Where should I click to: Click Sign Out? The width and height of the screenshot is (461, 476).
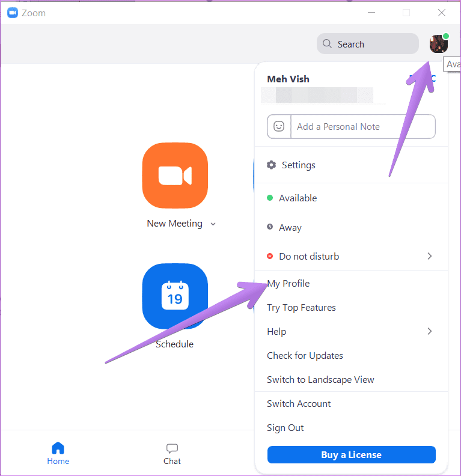pyautogui.click(x=351, y=428)
